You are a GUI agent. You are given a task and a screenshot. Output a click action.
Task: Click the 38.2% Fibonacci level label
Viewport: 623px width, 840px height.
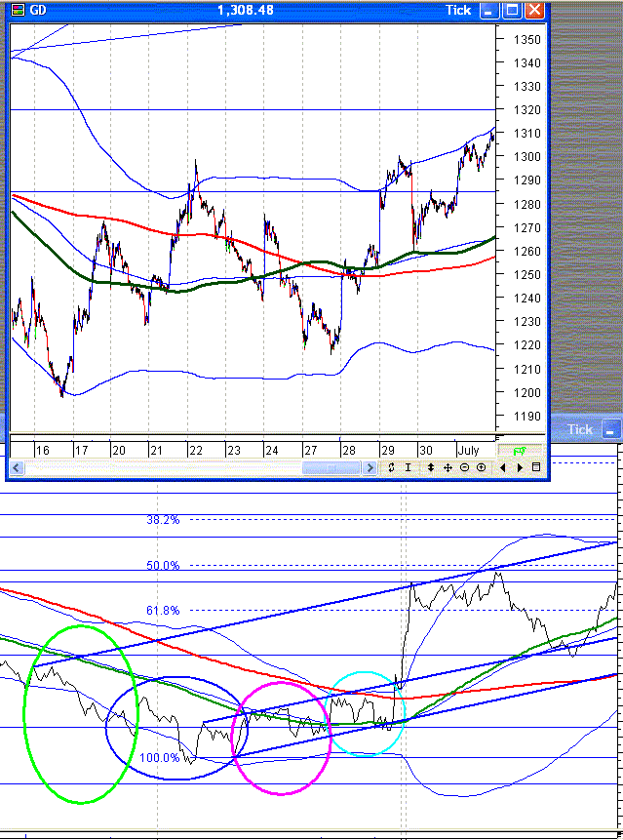click(x=163, y=520)
